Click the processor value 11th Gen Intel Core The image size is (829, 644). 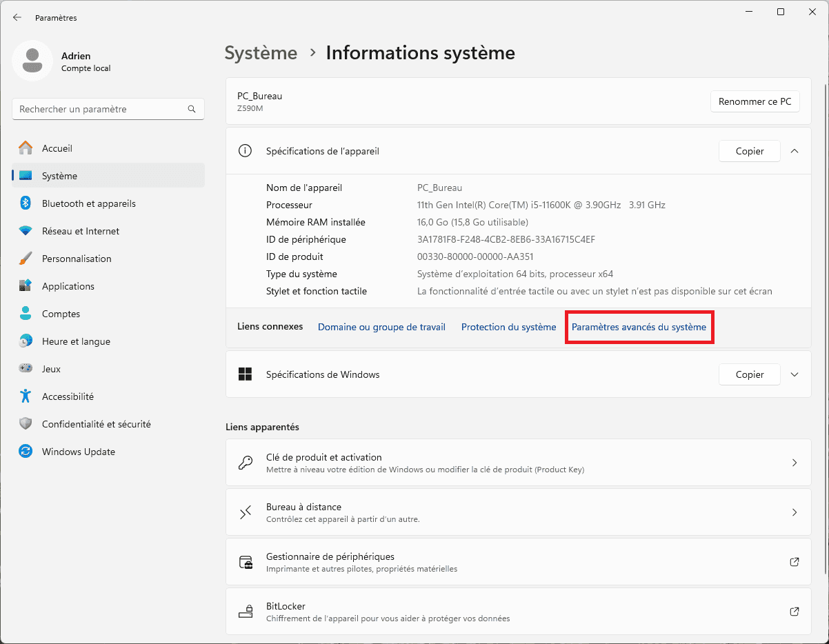(541, 205)
